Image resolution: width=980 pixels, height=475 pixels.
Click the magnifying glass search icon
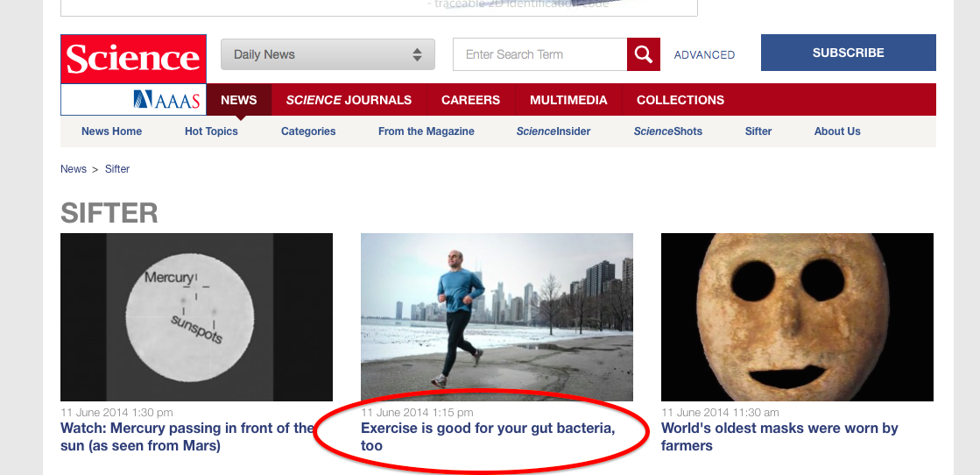click(x=643, y=54)
